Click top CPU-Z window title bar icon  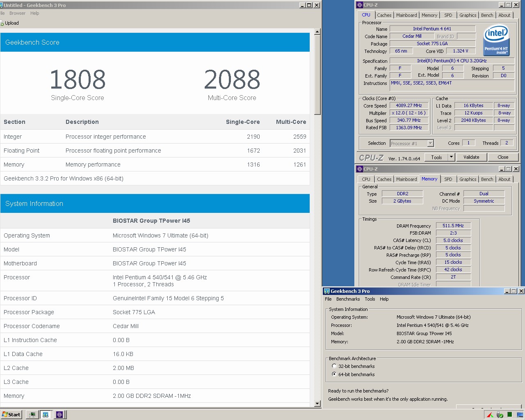click(360, 5)
